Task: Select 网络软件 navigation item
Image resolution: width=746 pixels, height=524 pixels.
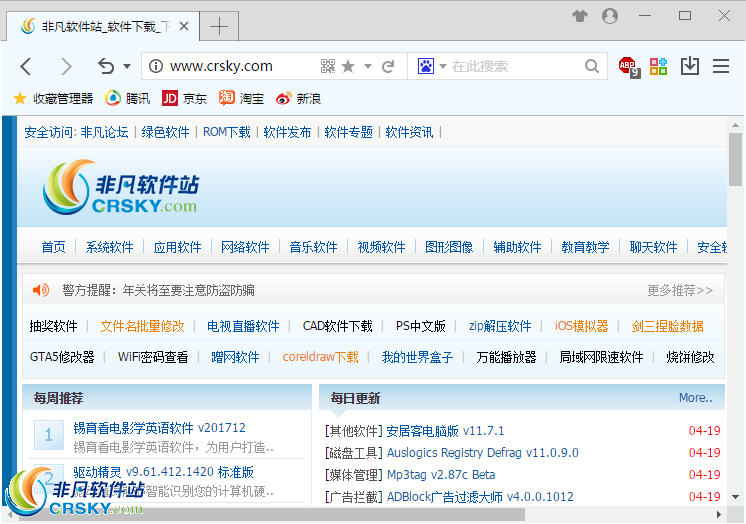Action: [245, 247]
